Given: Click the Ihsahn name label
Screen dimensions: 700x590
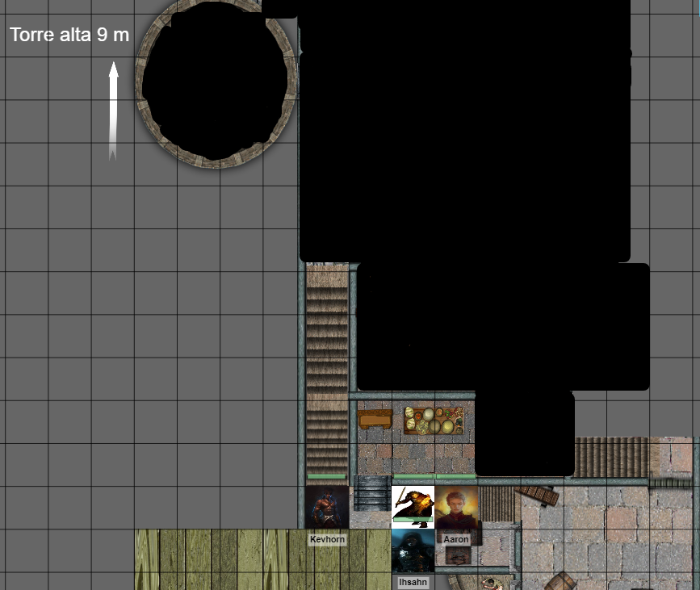Looking at the screenshot, I should tap(412, 581).
